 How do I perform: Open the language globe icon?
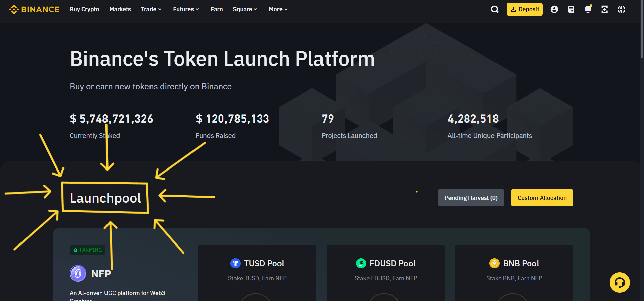point(621,9)
